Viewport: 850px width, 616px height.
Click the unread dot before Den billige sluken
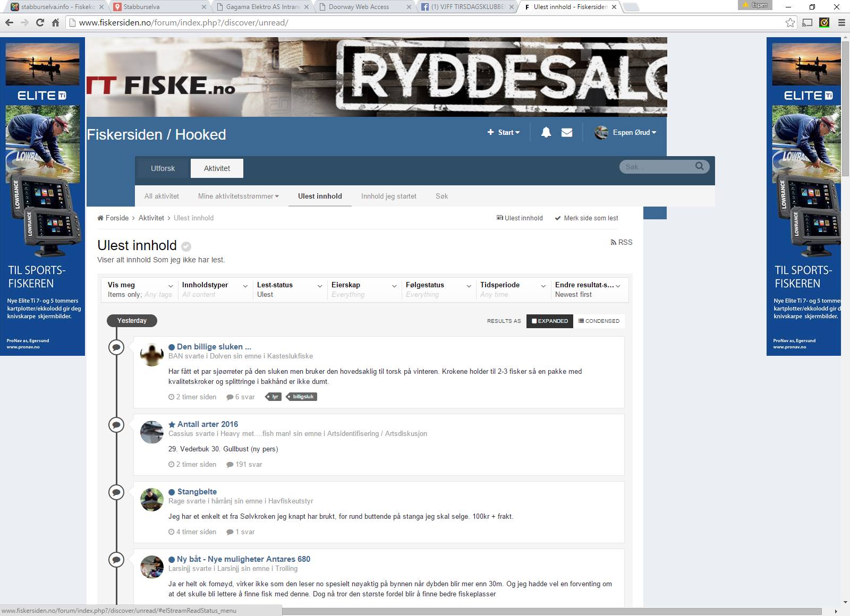pyautogui.click(x=172, y=347)
